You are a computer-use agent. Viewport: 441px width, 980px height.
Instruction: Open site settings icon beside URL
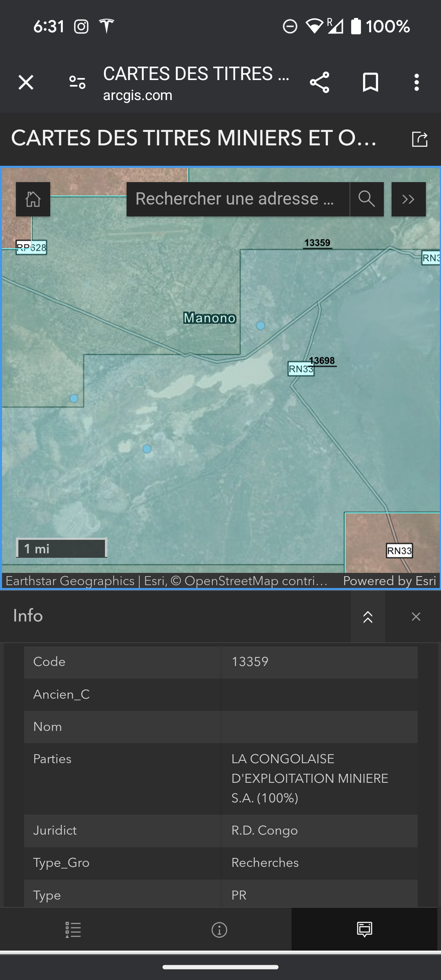pyautogui.click(x=77, y=82)
